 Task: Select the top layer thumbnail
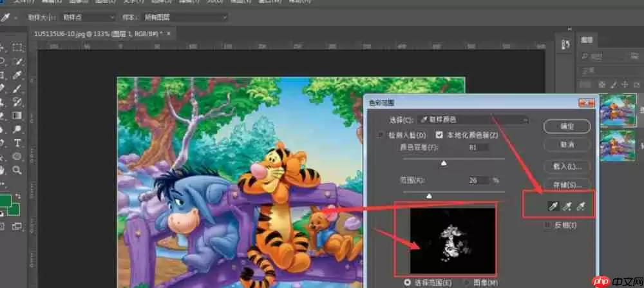pyautogui.click(x=618, y=110)
